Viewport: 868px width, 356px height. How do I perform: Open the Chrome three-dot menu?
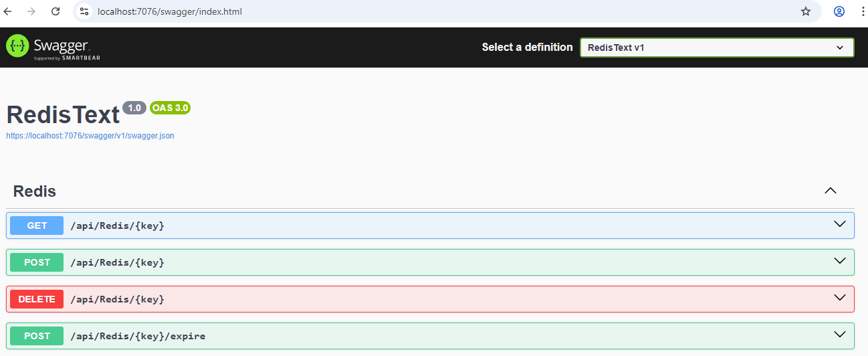pyautogui.click(x=863, y=11)
